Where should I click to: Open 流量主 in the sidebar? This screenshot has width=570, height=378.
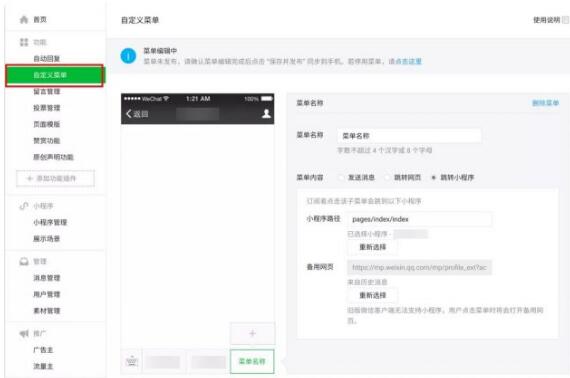[x=43, y=366]
